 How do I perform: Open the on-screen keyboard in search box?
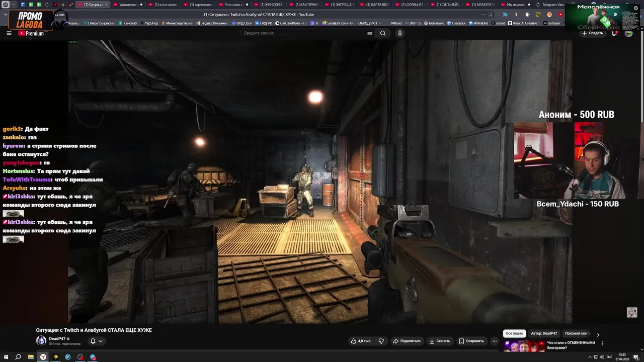[x=370, y=33]
